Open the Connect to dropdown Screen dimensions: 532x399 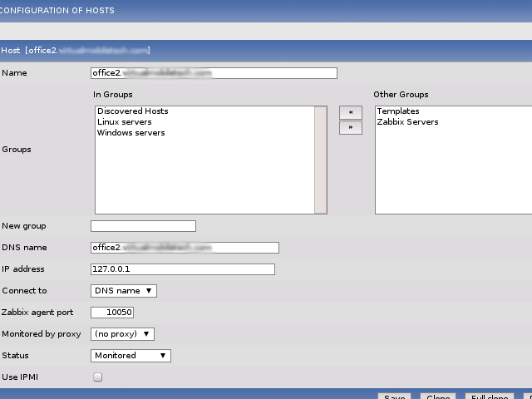point(124,291)
